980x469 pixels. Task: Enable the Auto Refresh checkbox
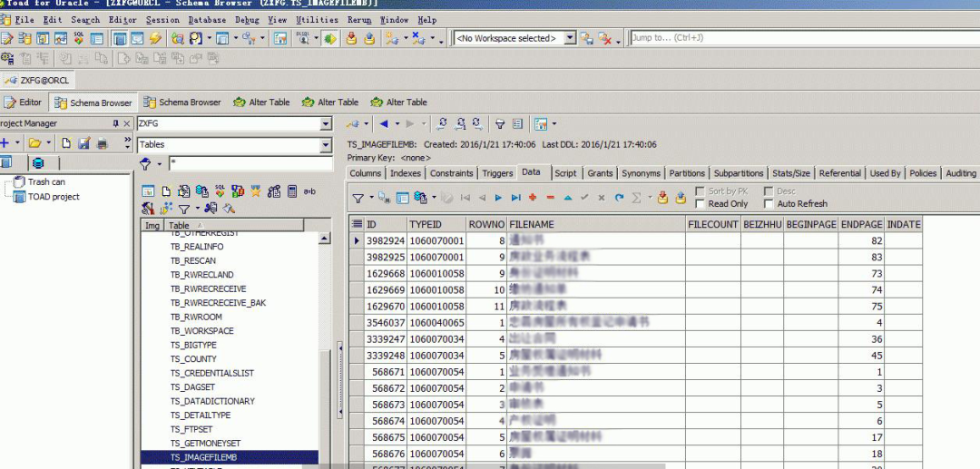769,204
